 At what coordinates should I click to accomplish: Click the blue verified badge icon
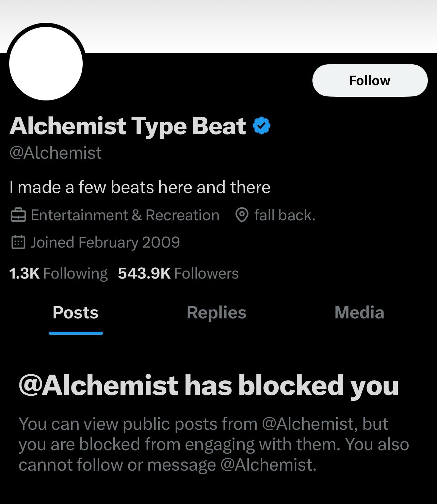point(261,126)
